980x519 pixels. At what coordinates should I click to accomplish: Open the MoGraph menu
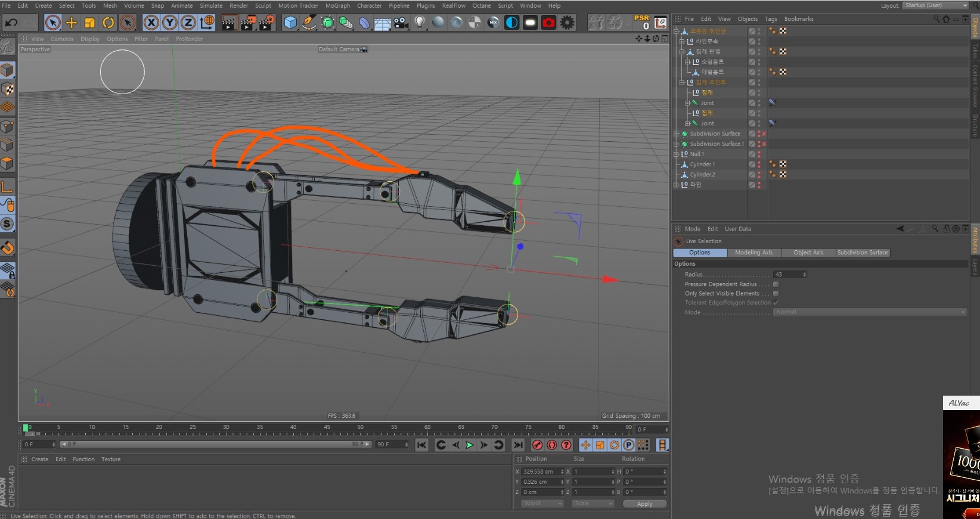point(337,5)
